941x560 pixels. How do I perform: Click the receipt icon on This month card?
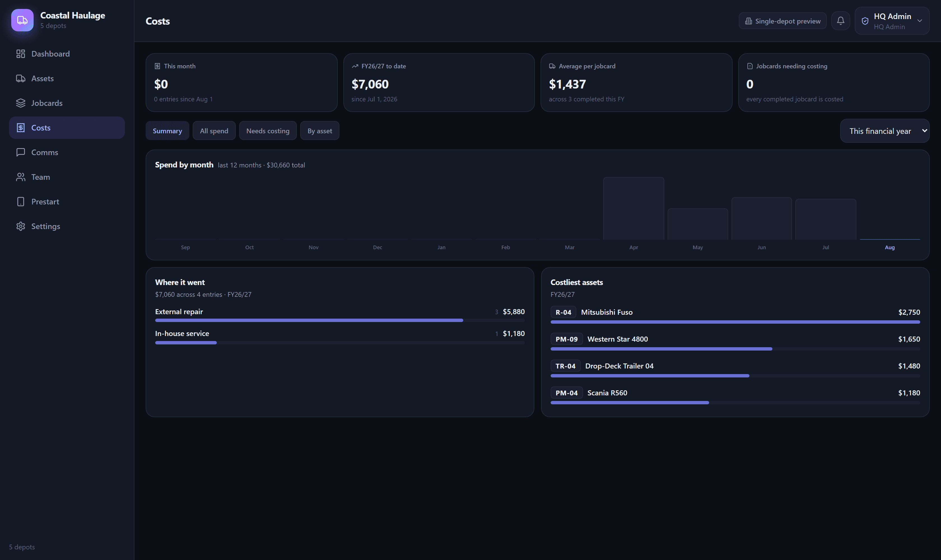[157, 66]
